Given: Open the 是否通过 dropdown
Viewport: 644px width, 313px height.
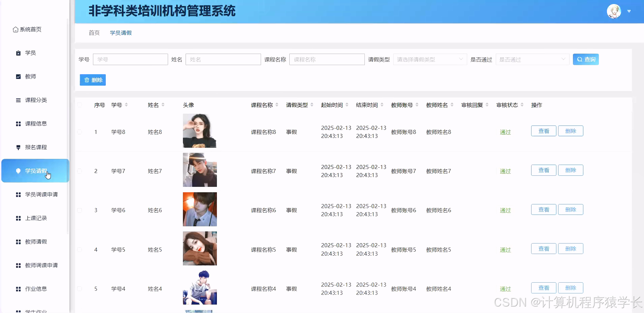Looking at the screenshot, I should coord(532,59).
